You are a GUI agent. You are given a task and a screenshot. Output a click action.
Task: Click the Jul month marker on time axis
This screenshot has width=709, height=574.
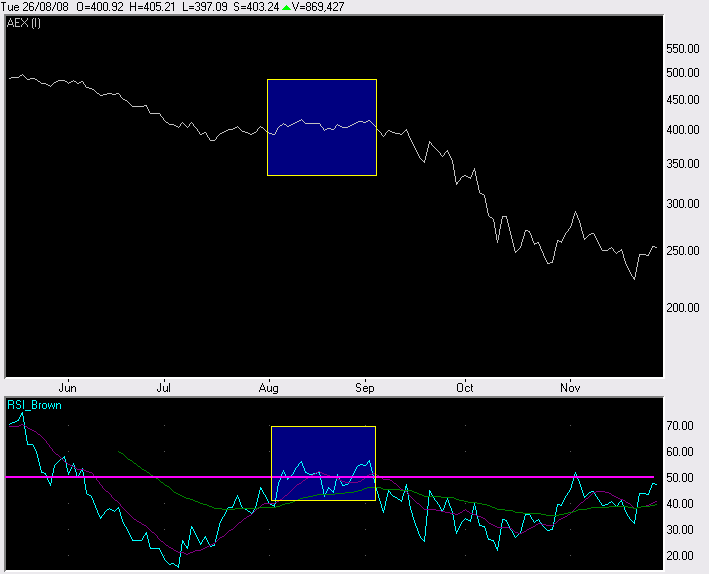[166, 387]
